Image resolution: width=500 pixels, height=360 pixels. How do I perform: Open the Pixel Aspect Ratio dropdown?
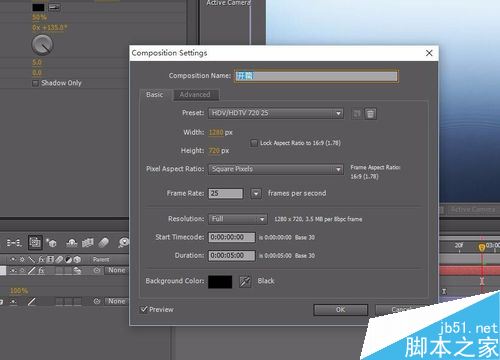[276, 169]
